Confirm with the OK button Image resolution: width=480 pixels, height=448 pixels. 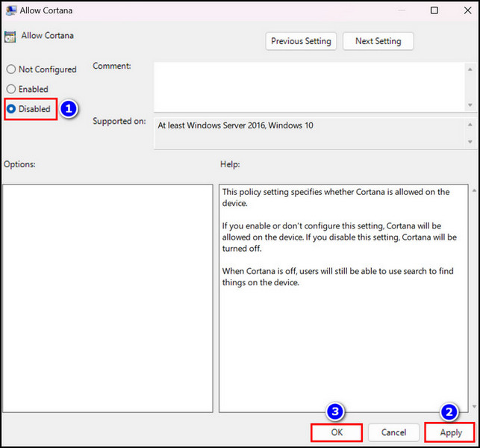coord(337,432)
